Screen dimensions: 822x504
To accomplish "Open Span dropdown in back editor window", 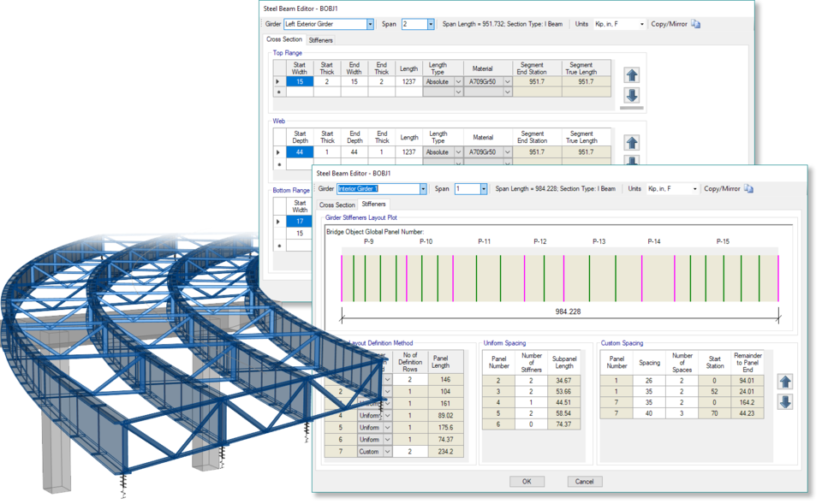I will coord(431,24).
